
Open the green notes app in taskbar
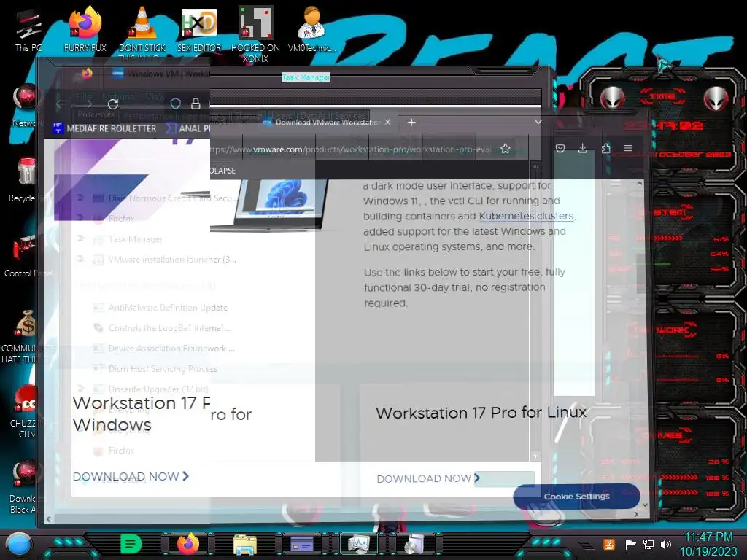(131, 544)
